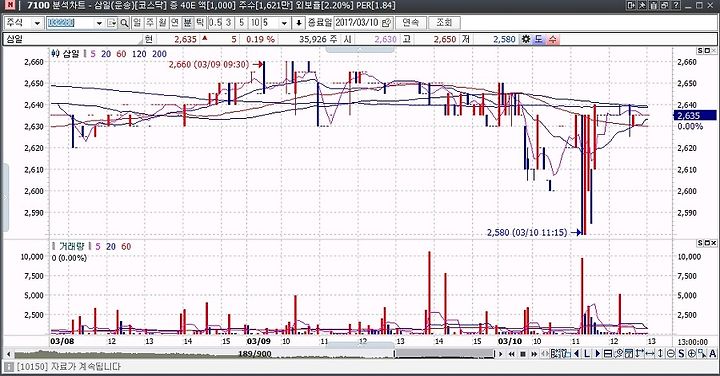Viewport: 720px width, 376px height.
Task: Click the download arrow icon in toolbar
Action: click(x=299, y=22)
